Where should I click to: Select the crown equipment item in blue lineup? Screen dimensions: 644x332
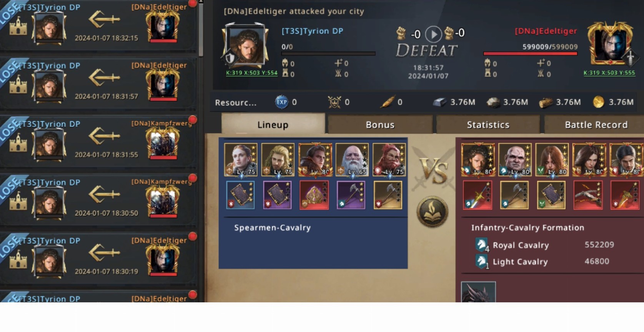[x=314, y=195]
